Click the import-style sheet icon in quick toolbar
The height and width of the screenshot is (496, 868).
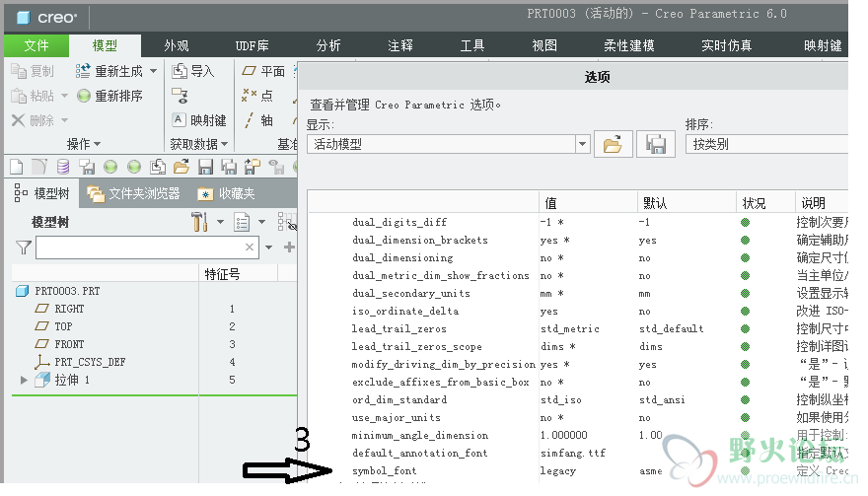coord(158,166)
